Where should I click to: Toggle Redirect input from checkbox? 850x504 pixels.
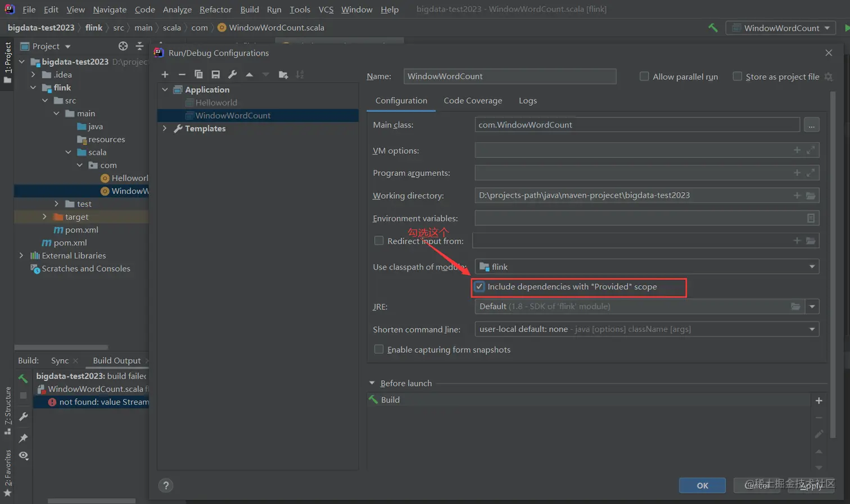(x=379, y=240)
